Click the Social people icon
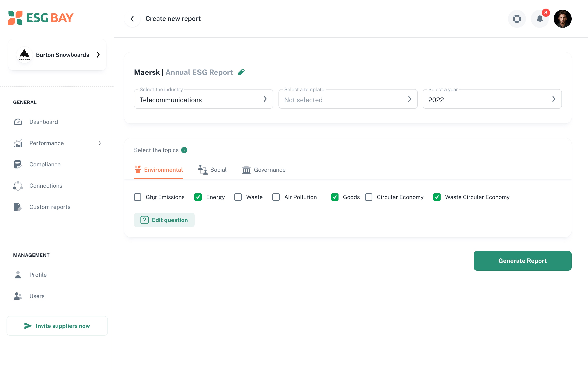This screenshot has height=370, width=588. click(203, 169)
